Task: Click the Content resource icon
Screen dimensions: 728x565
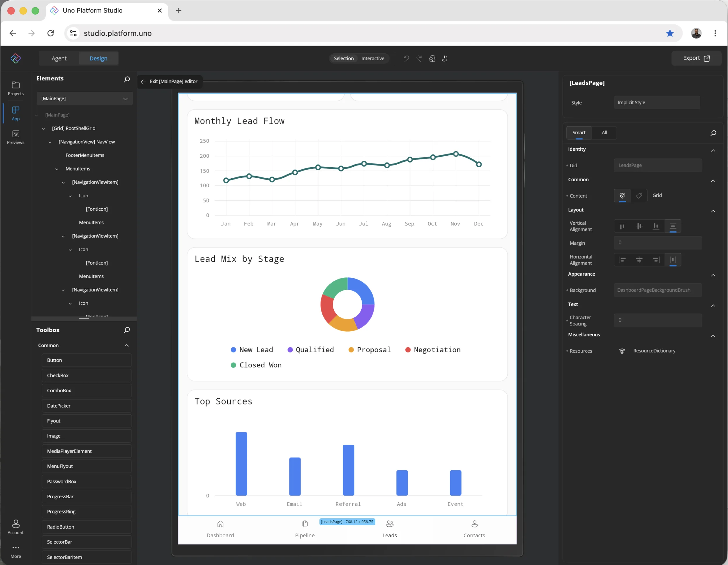Action: [x=622, y=196]
